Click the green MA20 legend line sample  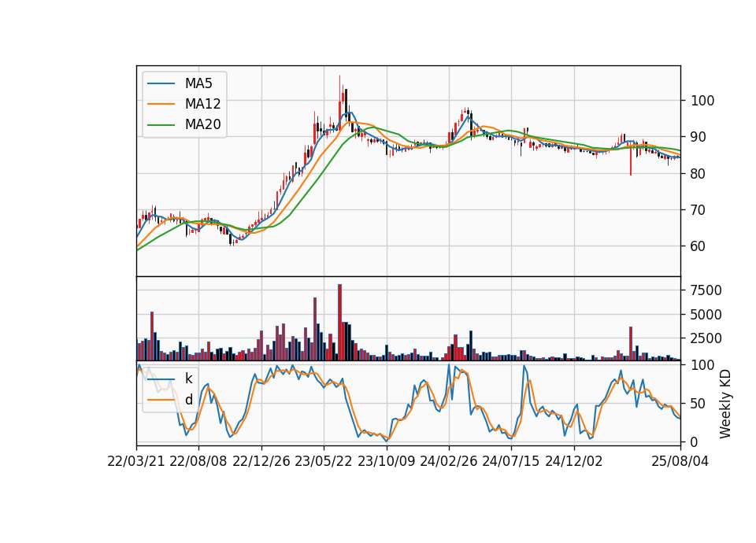point(161,125)
